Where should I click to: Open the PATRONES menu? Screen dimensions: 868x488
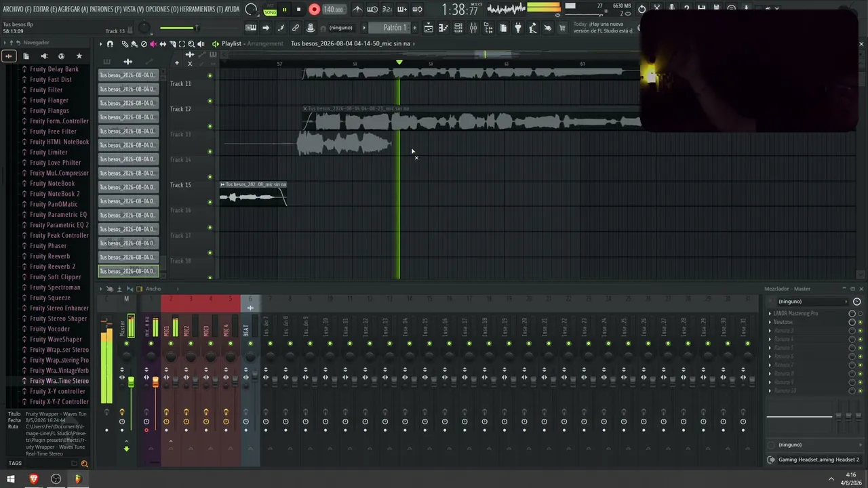[106, 9]
